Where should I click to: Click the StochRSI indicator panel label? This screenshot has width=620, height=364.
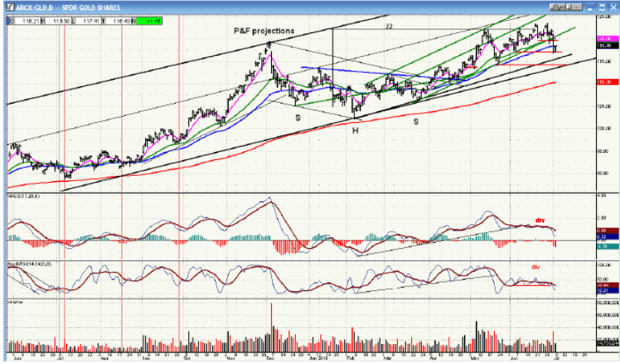29,263
